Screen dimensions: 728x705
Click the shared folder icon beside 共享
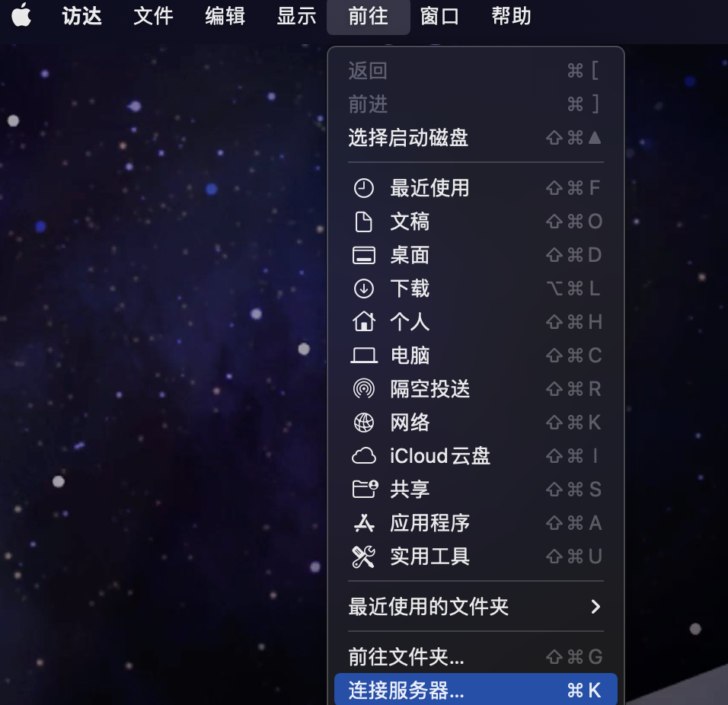[364, 490]
